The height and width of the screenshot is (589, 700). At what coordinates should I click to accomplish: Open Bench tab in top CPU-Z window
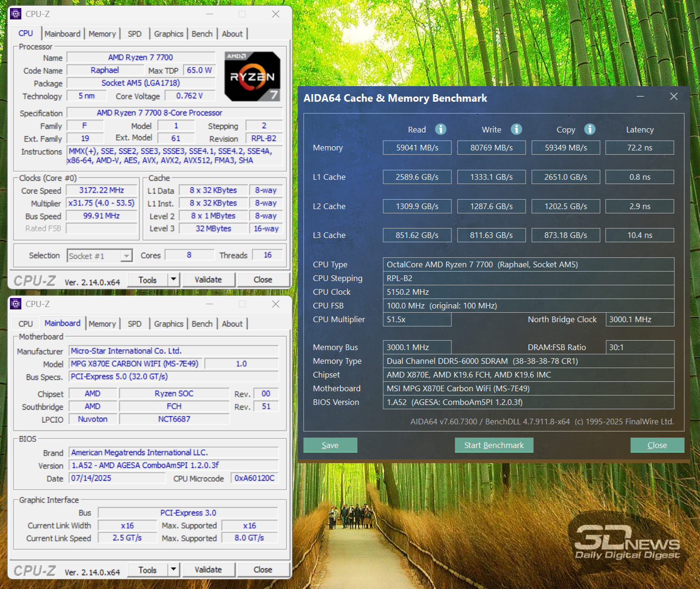point(202,34)
